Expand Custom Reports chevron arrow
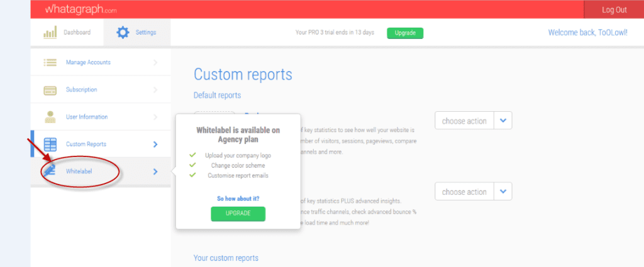This screenshot has width=644, height=267. (x=155, y=144)
